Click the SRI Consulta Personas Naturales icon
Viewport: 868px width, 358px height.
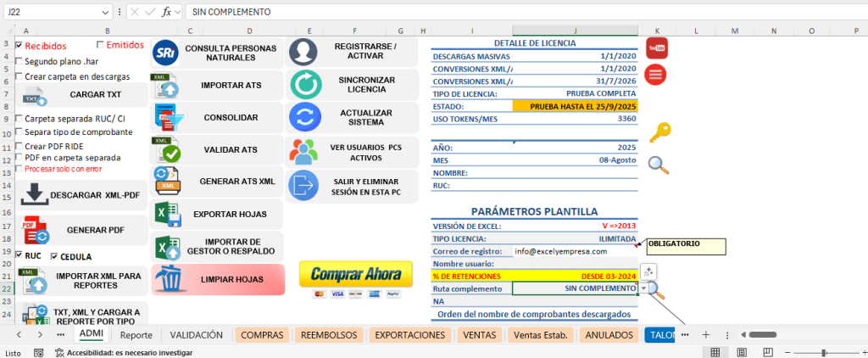click(x=164, y=53)
